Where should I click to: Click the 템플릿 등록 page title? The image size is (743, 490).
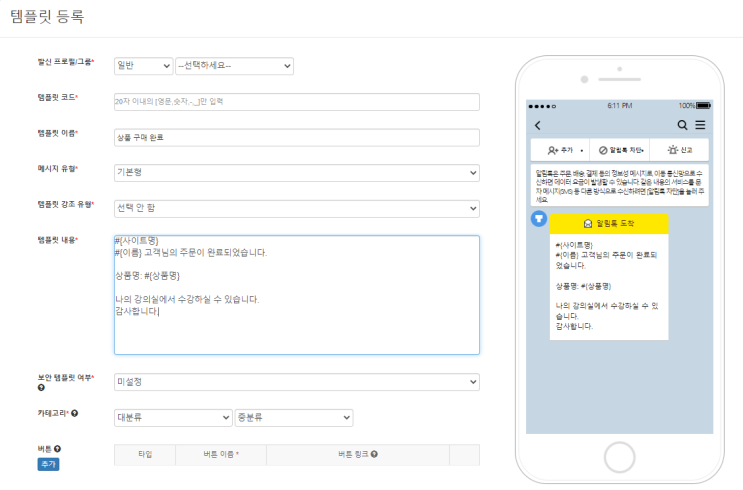(x=47, y=17)
